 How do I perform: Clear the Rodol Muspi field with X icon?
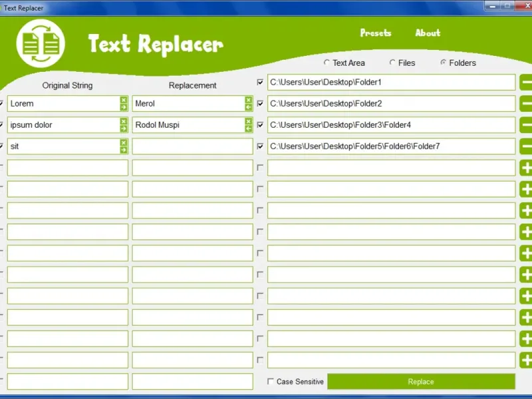tap(248, 121)
